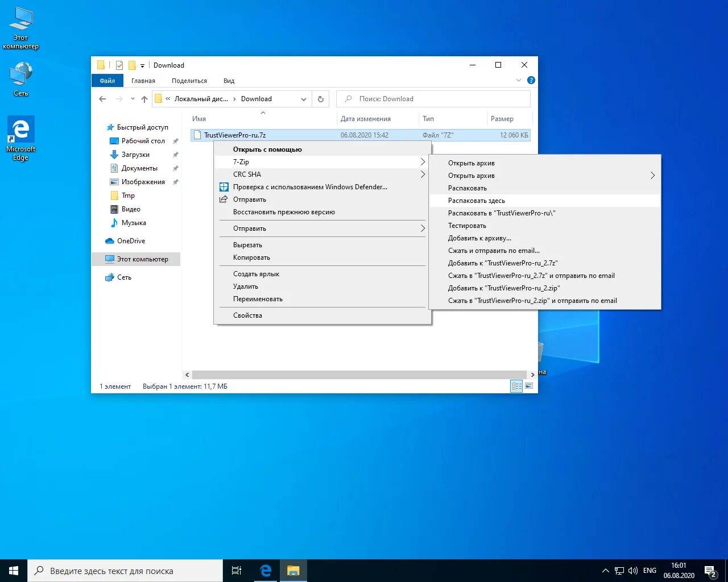Open "Музыка" in the sidebar
This screenshot has height=582, width=728.
click(134, 223)
